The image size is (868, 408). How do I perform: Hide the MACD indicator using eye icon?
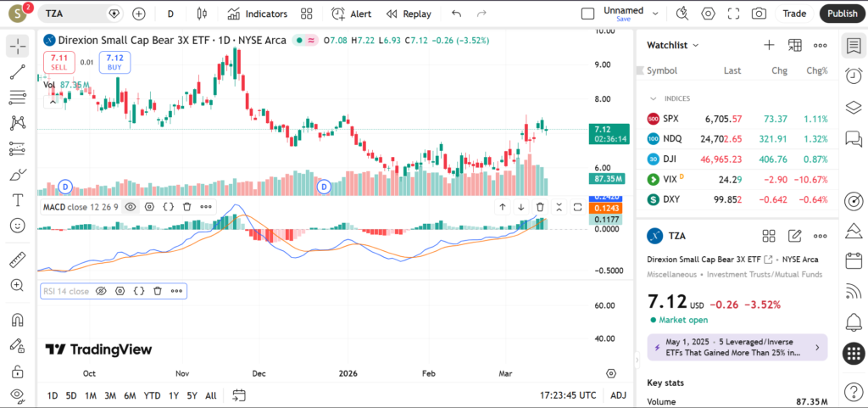click(x=131, y=206)
